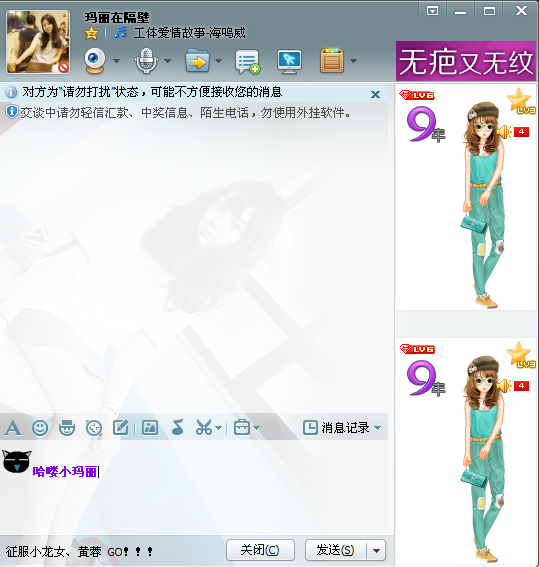Click the lower QQ show avatar figure

point(484,459)
